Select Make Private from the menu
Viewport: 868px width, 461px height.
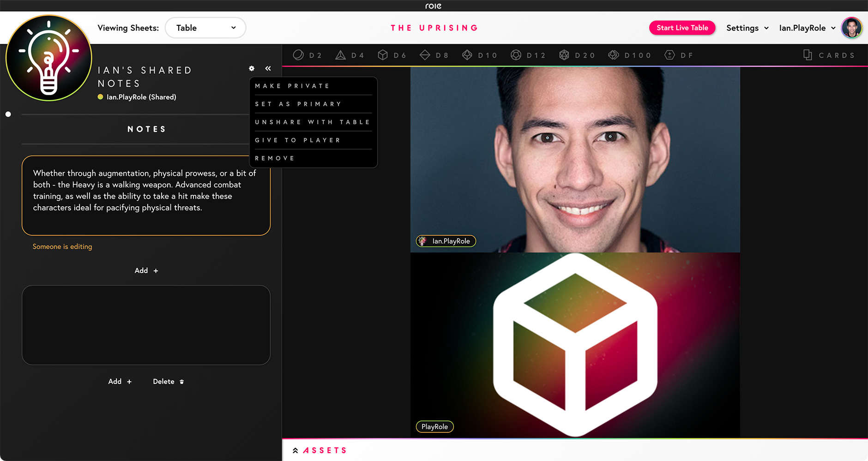[x=292, y=86]
